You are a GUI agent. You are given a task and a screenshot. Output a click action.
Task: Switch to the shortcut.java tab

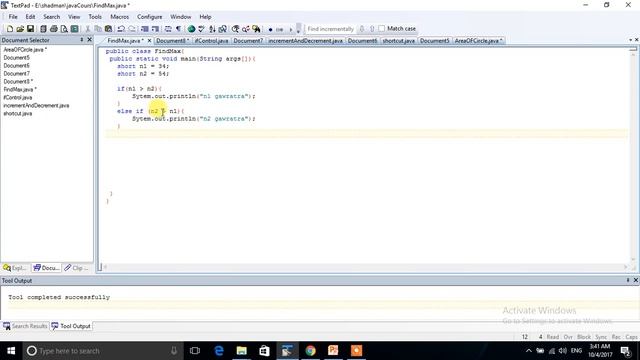click(398, 40)
